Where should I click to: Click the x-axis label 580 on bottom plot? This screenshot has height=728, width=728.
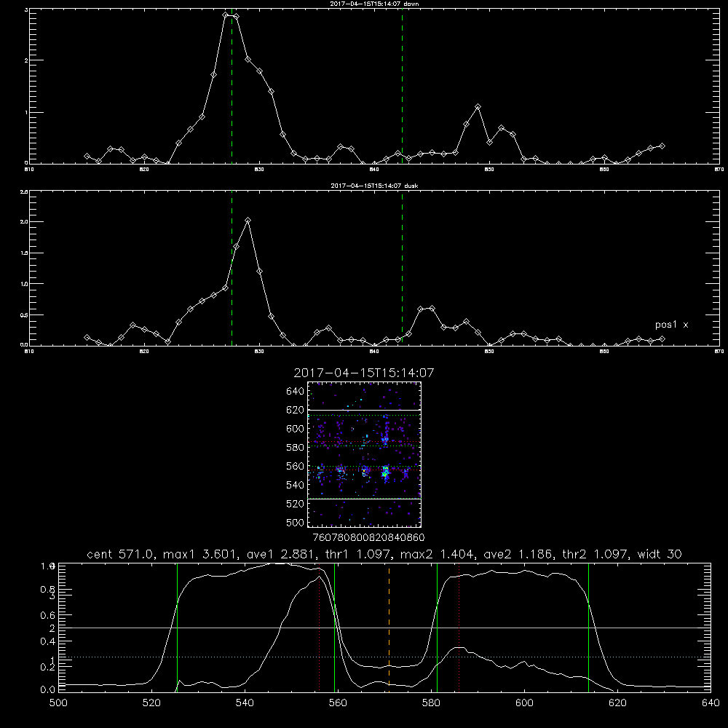pyautogui.click(x=431, y=703)
